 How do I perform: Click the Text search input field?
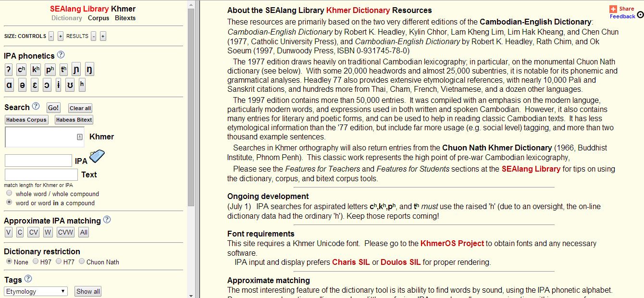click(41, 174)
